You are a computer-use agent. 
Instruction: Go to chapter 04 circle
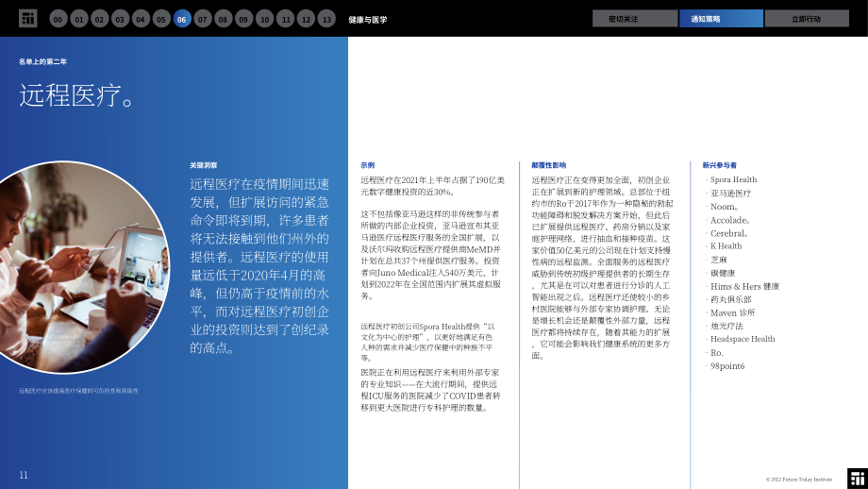(141, 19)
